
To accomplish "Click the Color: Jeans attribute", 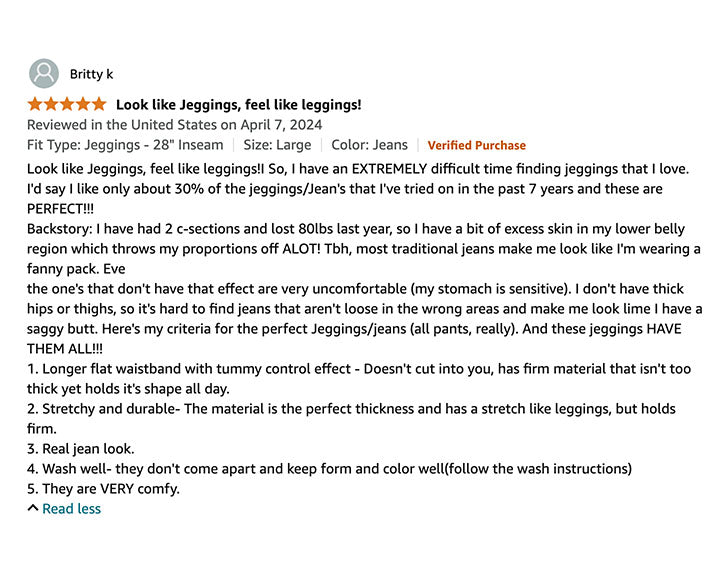I will coord(369,145).
